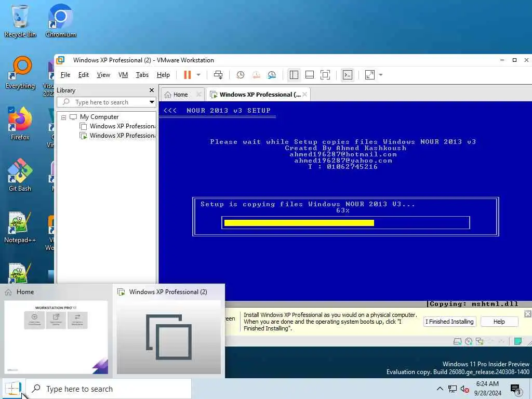Click the Help button in install bar
532x399 pixels.
pyautogui.click(x=499, y=322)
